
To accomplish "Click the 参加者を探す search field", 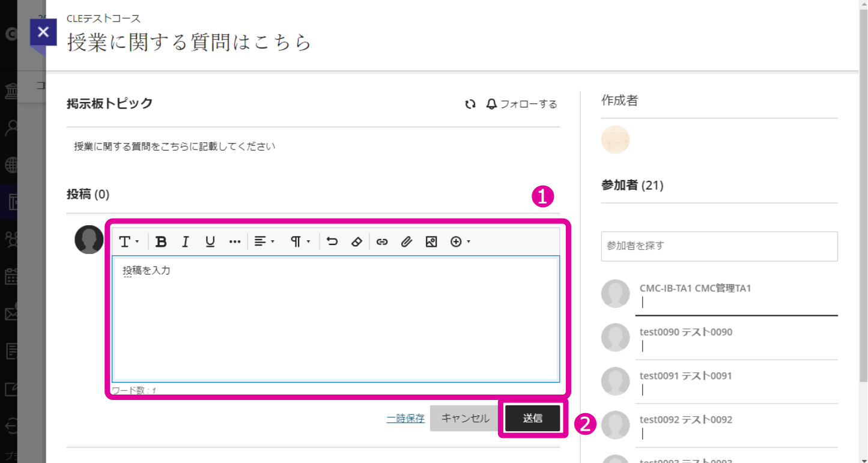I will click(718, 246).
